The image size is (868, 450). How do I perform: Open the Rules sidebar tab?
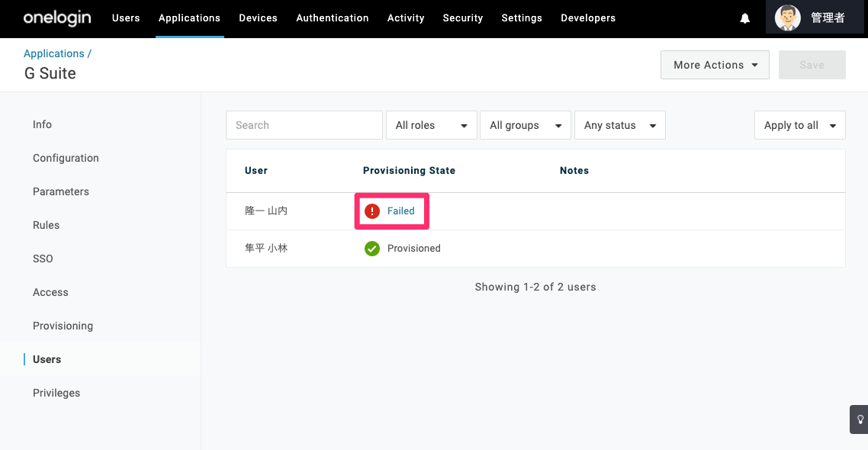pos(46,225)
